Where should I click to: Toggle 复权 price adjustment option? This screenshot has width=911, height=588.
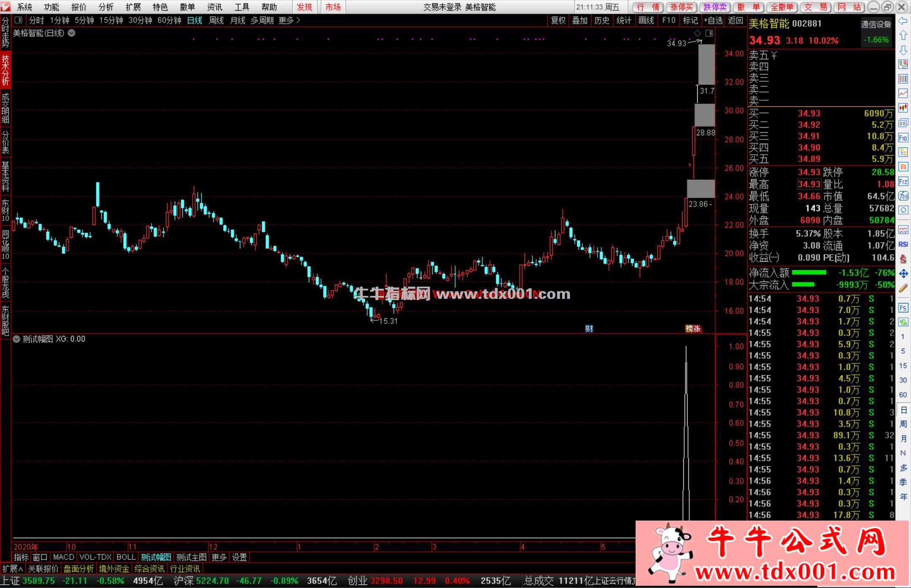coord(558,20)
